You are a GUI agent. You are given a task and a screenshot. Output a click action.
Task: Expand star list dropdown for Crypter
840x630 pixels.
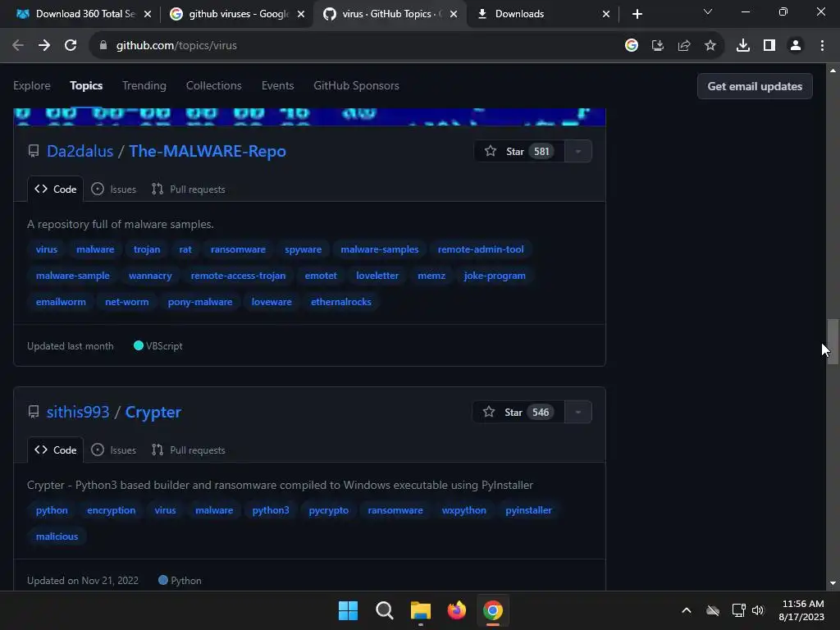578,413
